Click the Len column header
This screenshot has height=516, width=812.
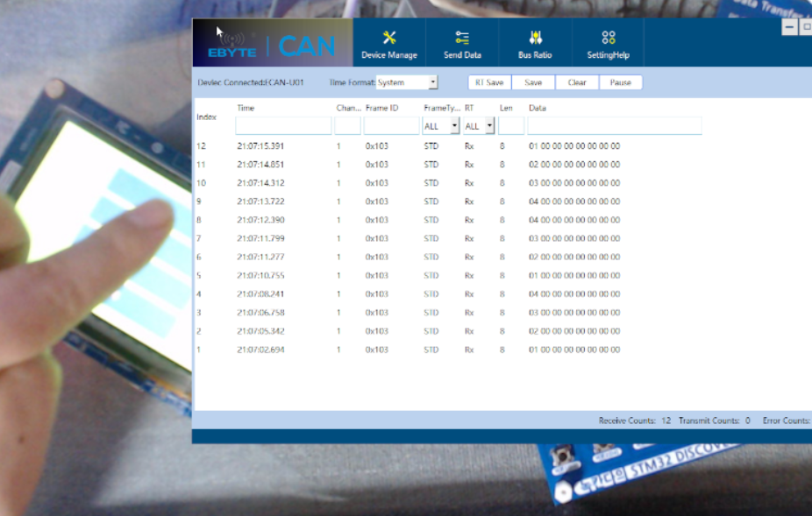506,108
